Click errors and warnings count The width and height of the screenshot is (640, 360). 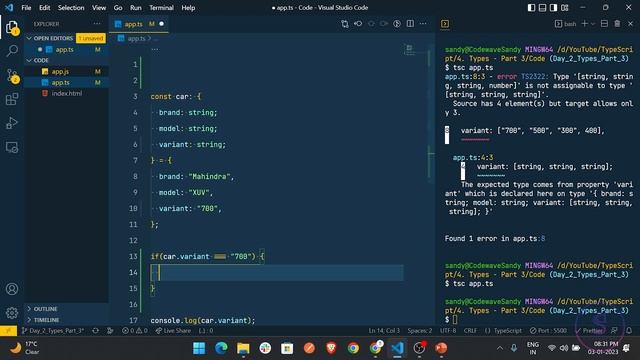tap(135, 331)
